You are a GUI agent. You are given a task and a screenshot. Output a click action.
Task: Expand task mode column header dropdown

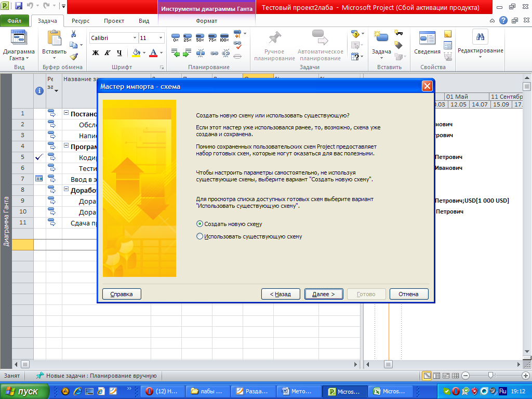(x=56, y=90)
